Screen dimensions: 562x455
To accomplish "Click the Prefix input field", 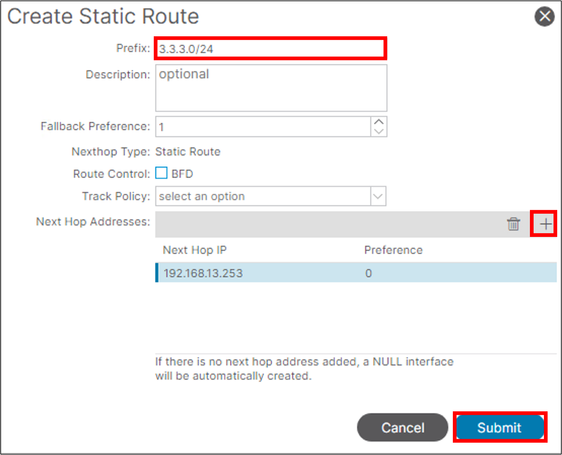I will [271, 48].
